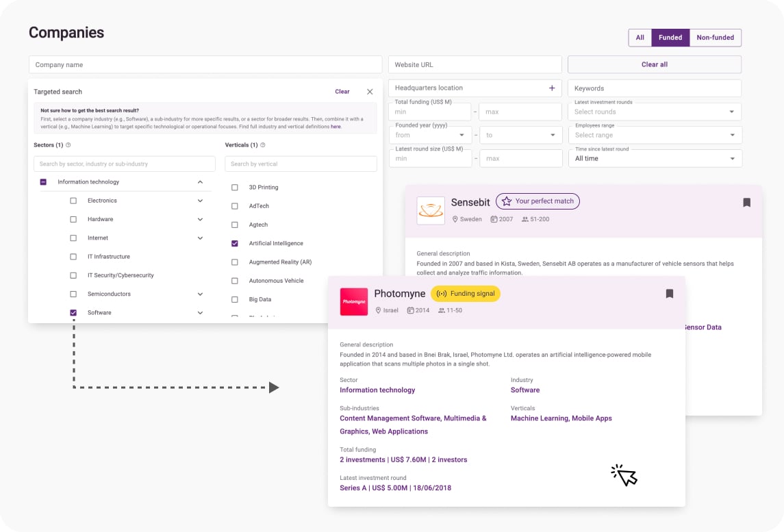Click the 51-200 employees icon on Sensebit
Viewport: 784px width, 532px height.
coord(525,219)
